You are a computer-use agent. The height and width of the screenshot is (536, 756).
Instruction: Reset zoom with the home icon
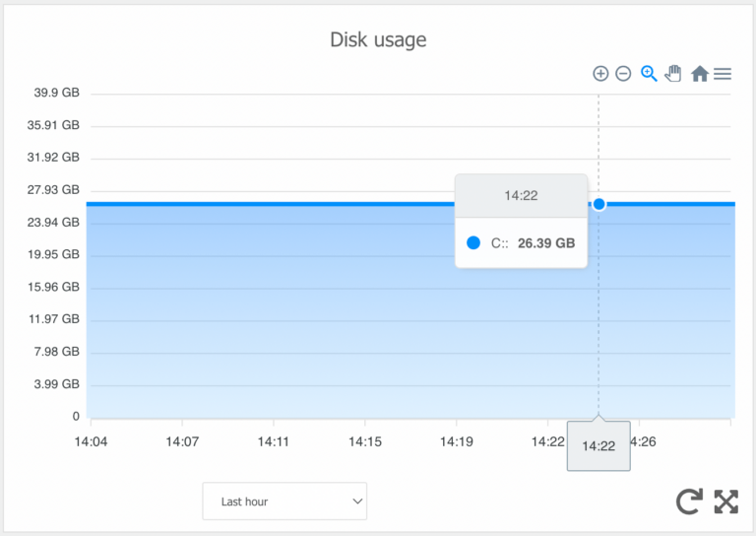[700, 74]
